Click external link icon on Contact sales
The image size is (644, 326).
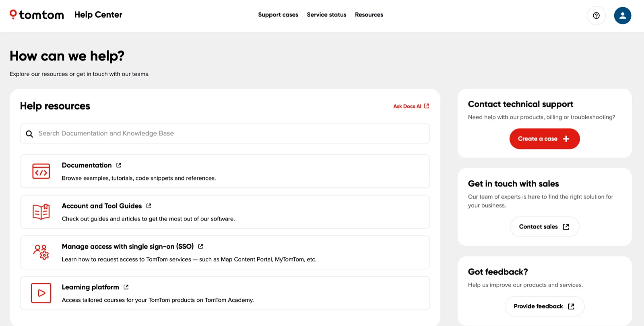point(566,227)
